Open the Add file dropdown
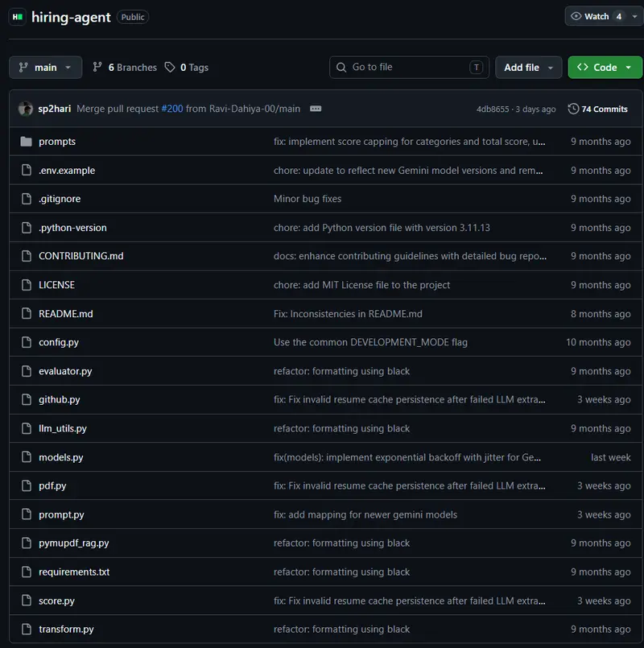This screenshot has width=644, height=648. click(x=528, y=68)
